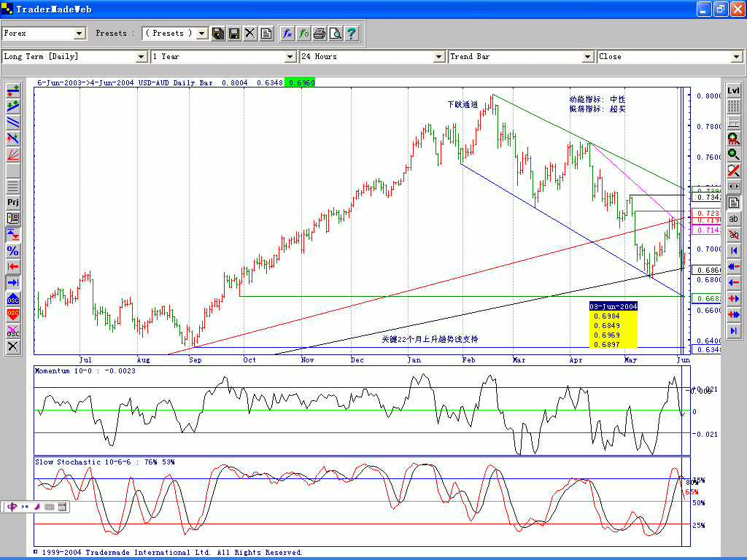
Task: Open the Forex market dropdown
Action: pyautogui.click(x=80, y=34)
